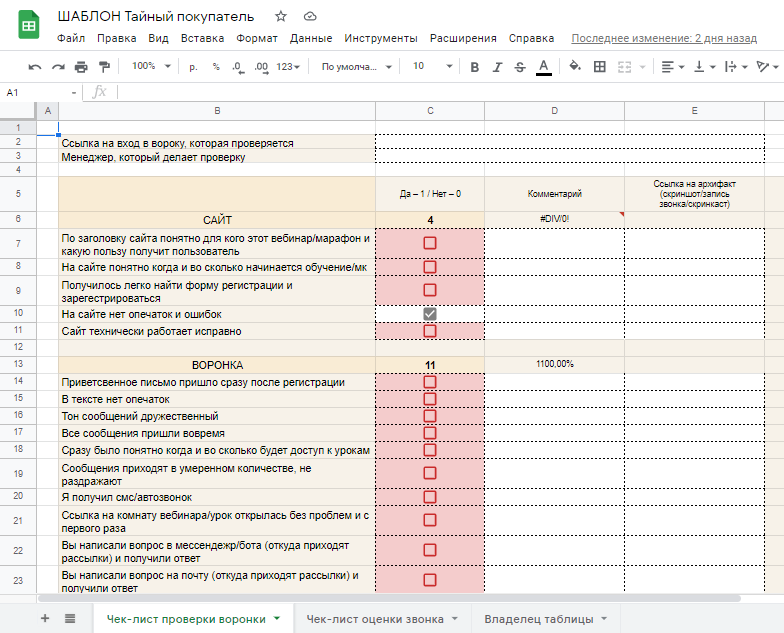Open the zoom 100% dropdown
This screenshot has width=784, height=633.
pos(151,66)
